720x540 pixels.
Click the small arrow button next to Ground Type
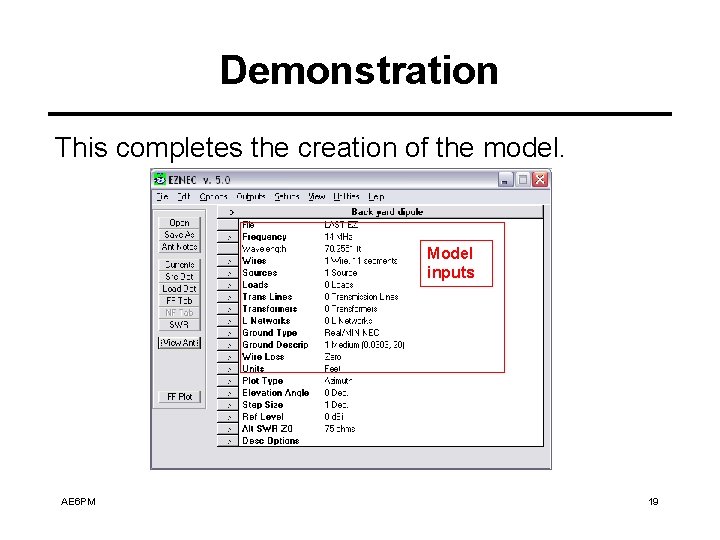click(228, 333)
